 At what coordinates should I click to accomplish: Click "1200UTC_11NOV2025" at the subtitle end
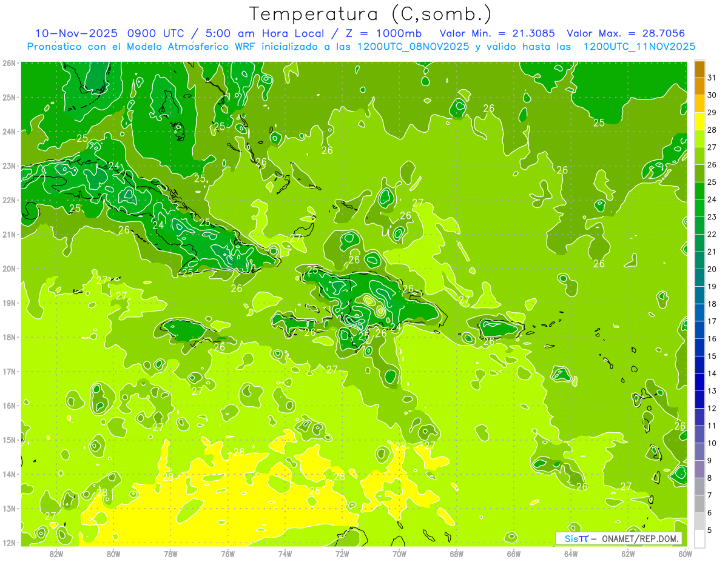click(639, 47)
